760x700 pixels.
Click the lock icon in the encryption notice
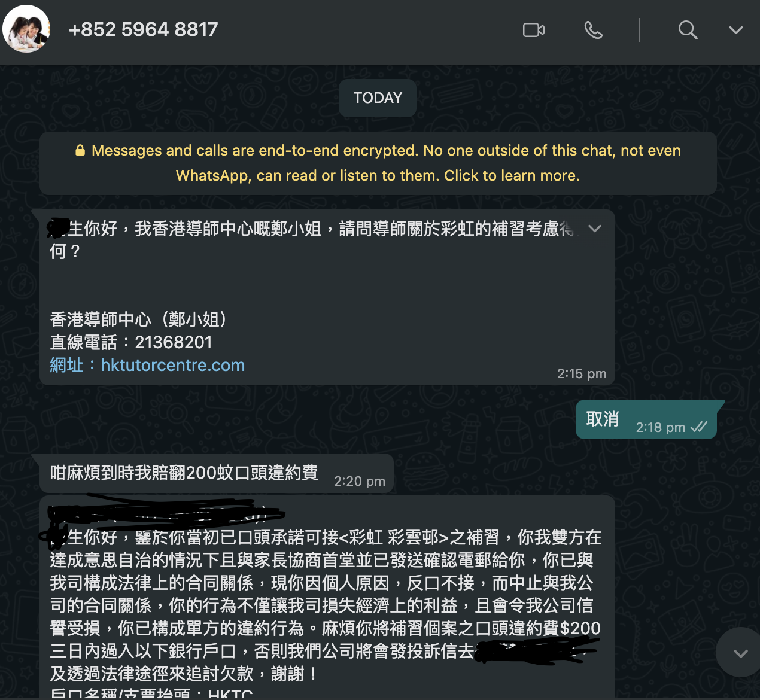80,150
